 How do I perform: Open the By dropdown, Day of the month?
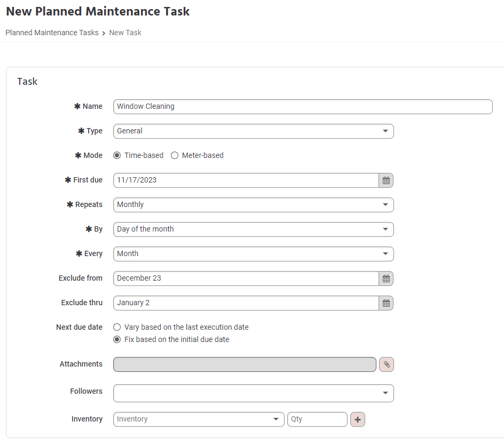point(253,229)
